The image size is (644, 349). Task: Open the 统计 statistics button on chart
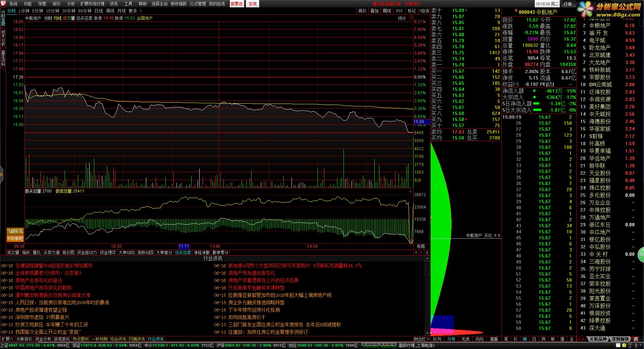(x=402, y=18)
